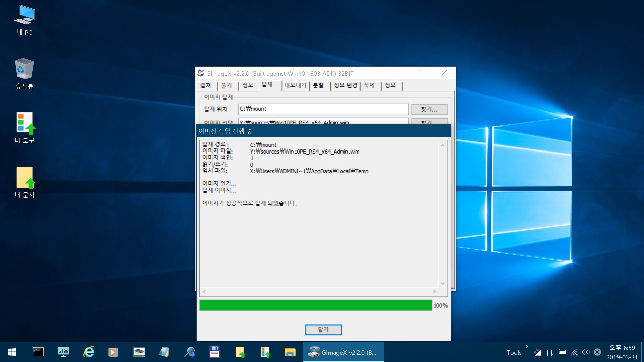
Task: Open the notebook taskbar icon
Action: click(x=164, y=352)
